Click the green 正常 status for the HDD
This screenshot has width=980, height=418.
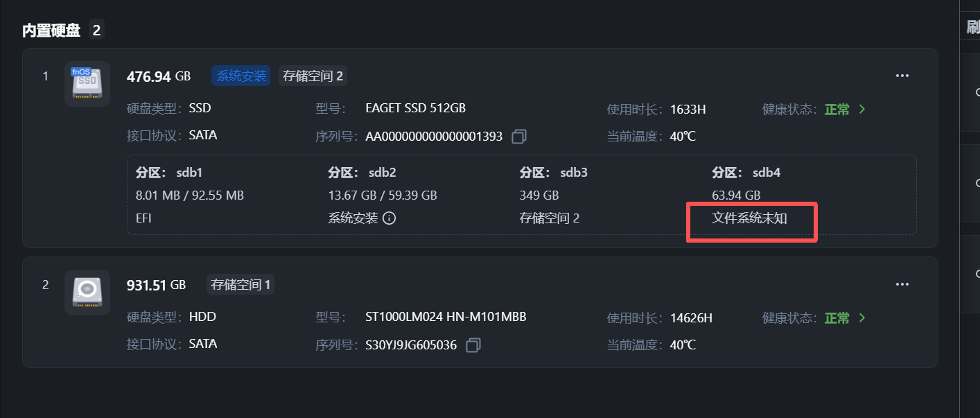(x=837, y=318)
